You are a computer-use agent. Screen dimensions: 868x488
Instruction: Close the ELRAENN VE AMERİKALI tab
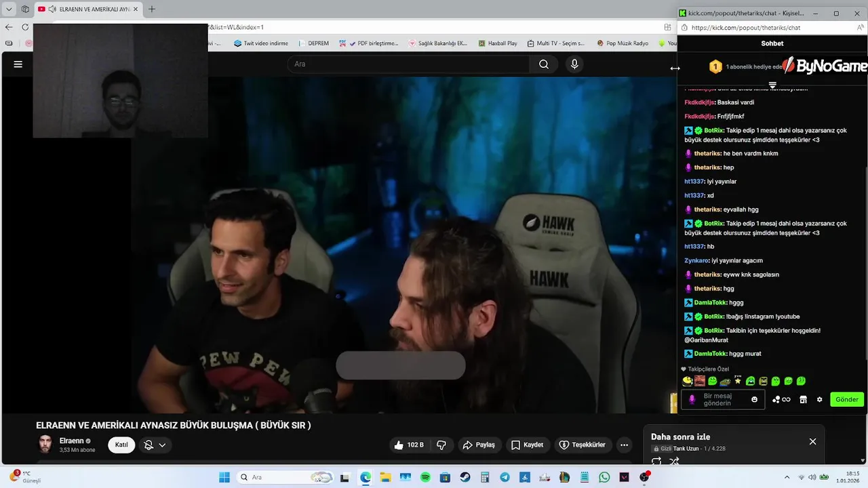click(x=136, y=9)
